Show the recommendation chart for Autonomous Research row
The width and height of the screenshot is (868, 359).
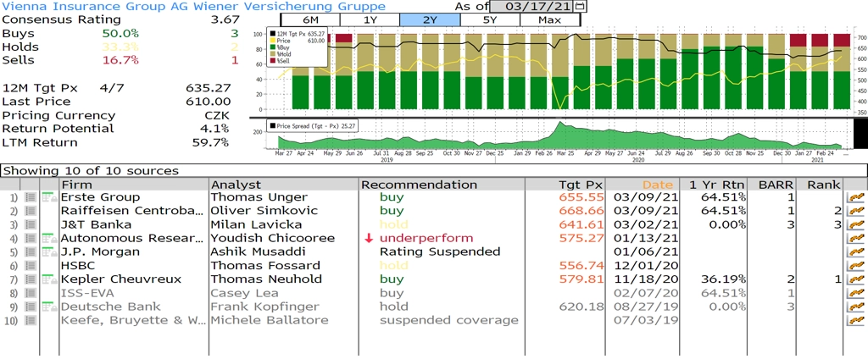(x=856, y=239)
